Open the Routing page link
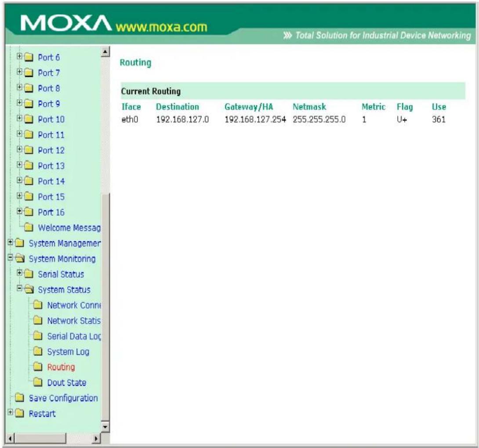This screenshot has width=479, height=448. [x=61, y=367]
